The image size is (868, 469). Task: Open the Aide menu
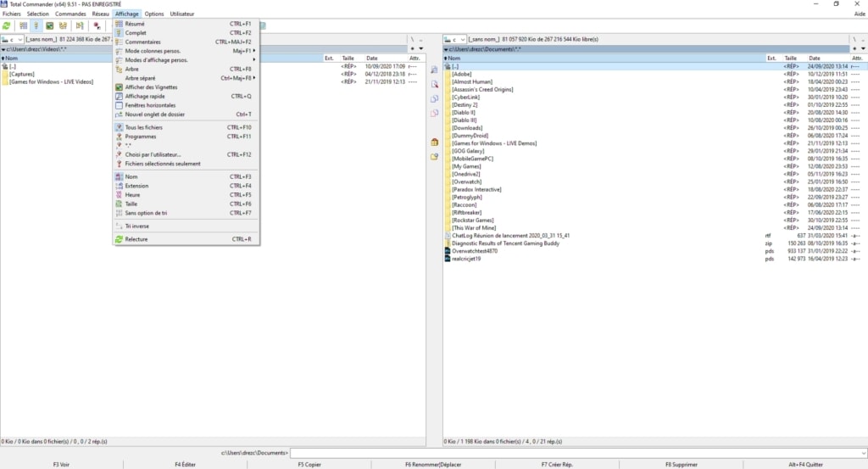(x=860, y=14)
